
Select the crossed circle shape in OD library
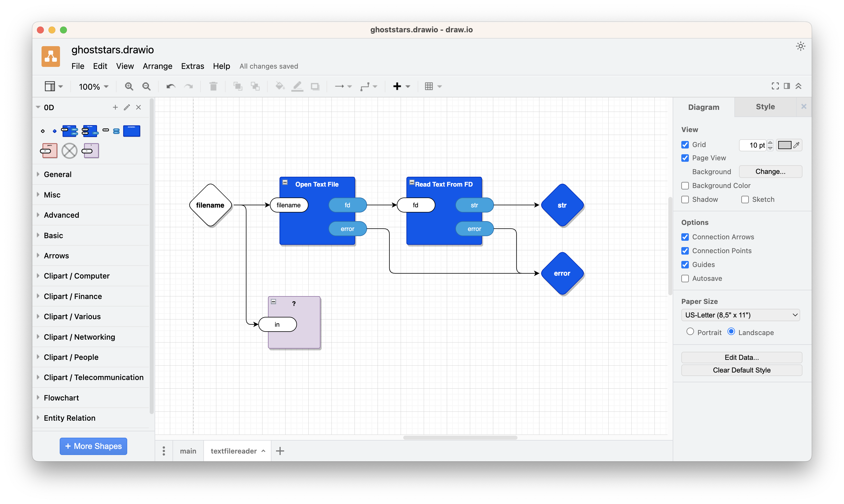click(69, 151)
